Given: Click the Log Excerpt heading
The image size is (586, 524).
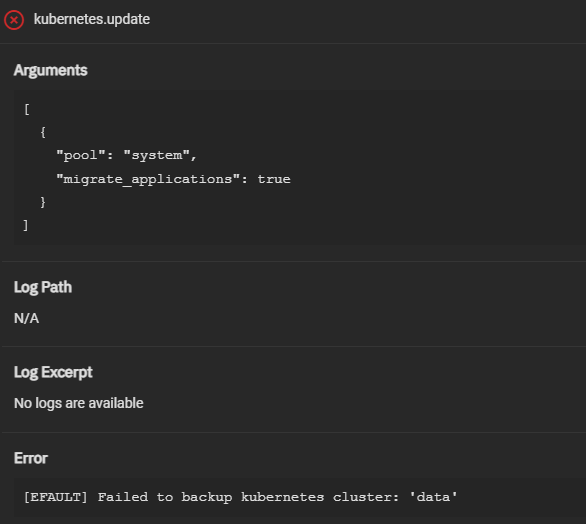Looking at the screenshot, I should click(x=53, y=373).
